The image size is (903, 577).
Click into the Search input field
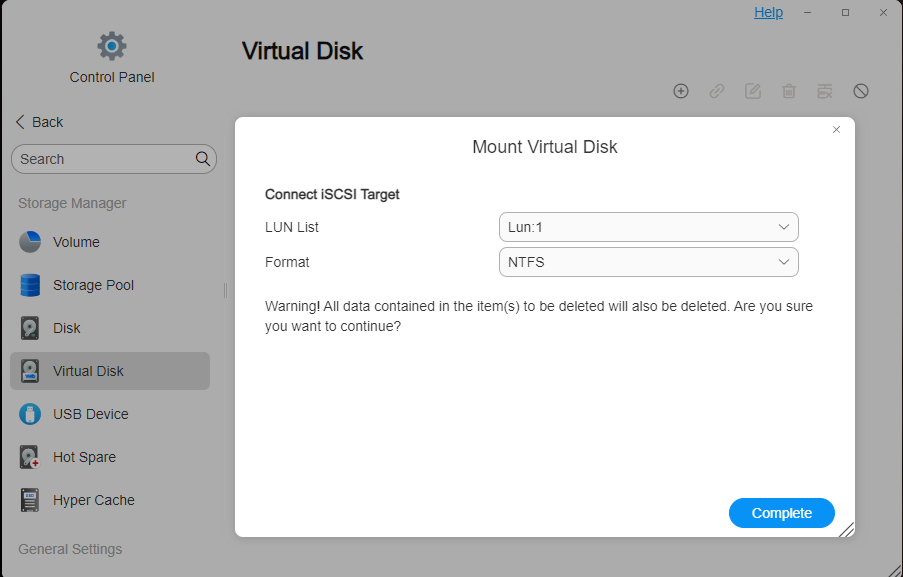coord(100,159)
